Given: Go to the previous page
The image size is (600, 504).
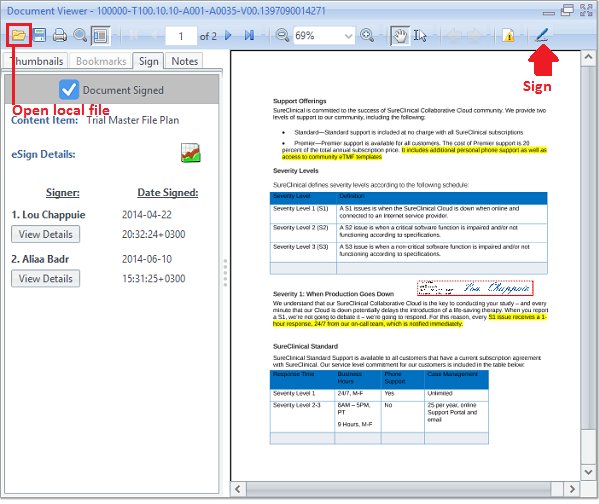Looking at the screenshot, I should tap(154, 35).
